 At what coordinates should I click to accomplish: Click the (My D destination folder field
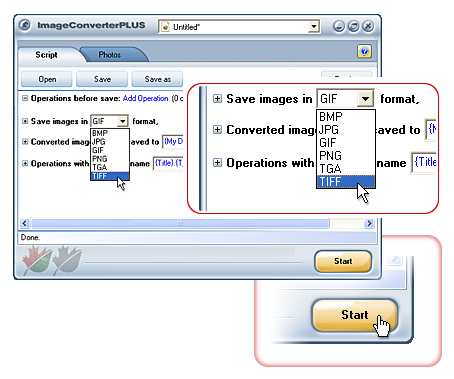[x=173, y=142]
